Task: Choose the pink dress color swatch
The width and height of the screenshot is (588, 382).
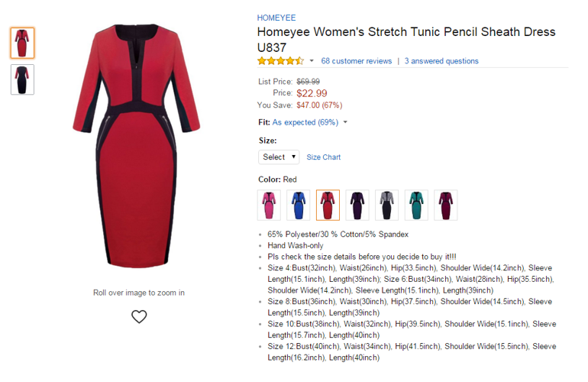Action: pos(269,206)
